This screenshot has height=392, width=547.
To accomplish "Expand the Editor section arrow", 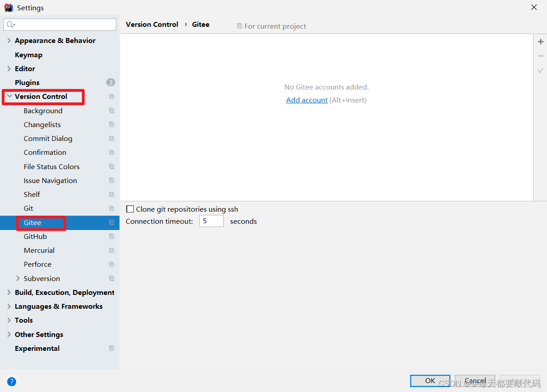I will coord(9,68).
